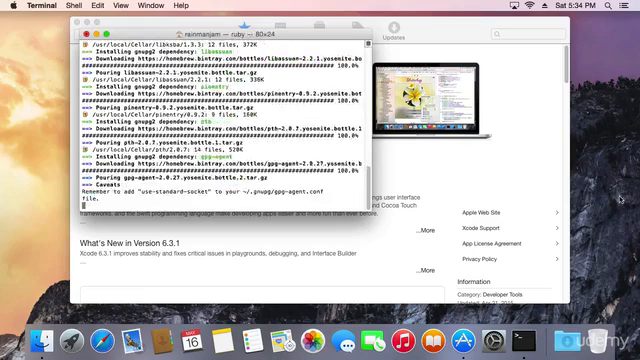This screenshot has width=640, height=360.
Task: Click What's New in Version 6.3.1 heading
Action: coord(129,243)
